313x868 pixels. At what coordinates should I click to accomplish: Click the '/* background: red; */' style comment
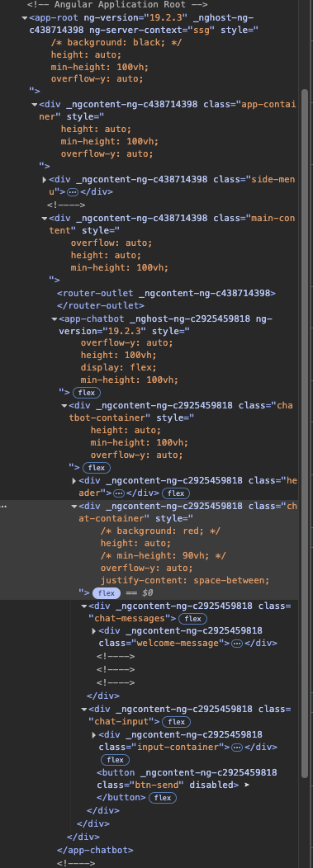coord(160,531)
